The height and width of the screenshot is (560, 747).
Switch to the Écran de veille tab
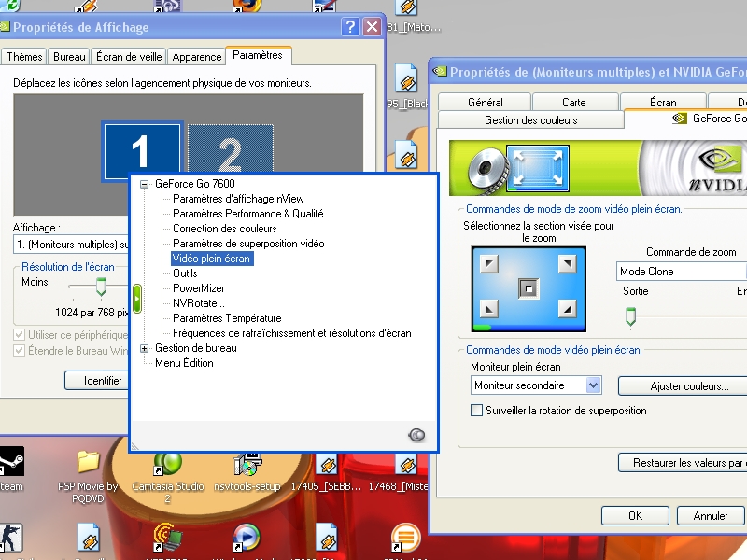[129, 57]
